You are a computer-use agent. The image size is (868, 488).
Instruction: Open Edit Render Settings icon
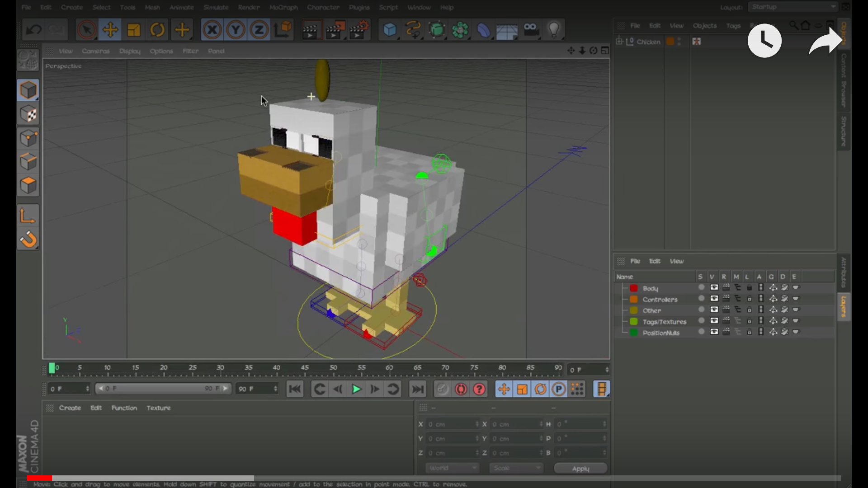pyautogui.click(x=359, y=30)
